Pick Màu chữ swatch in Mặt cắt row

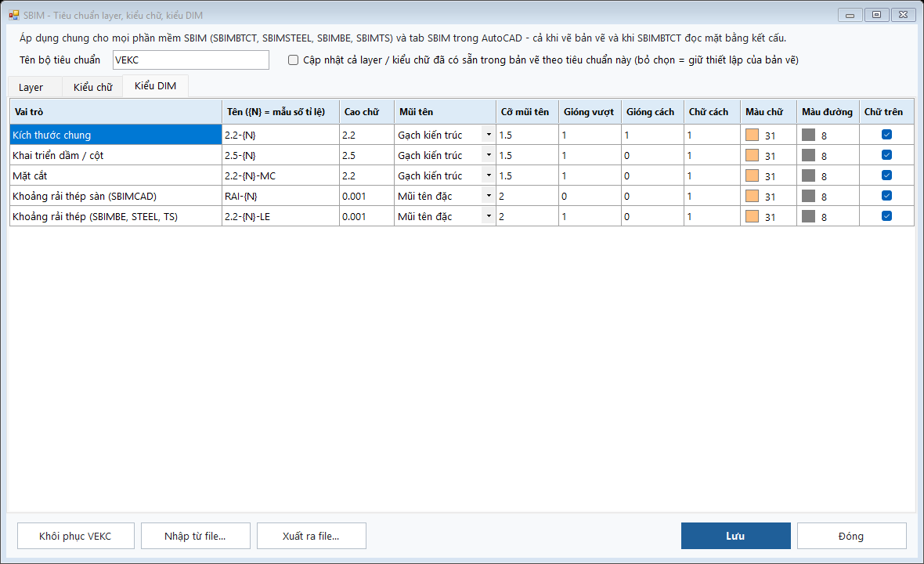tap(752, 175)
